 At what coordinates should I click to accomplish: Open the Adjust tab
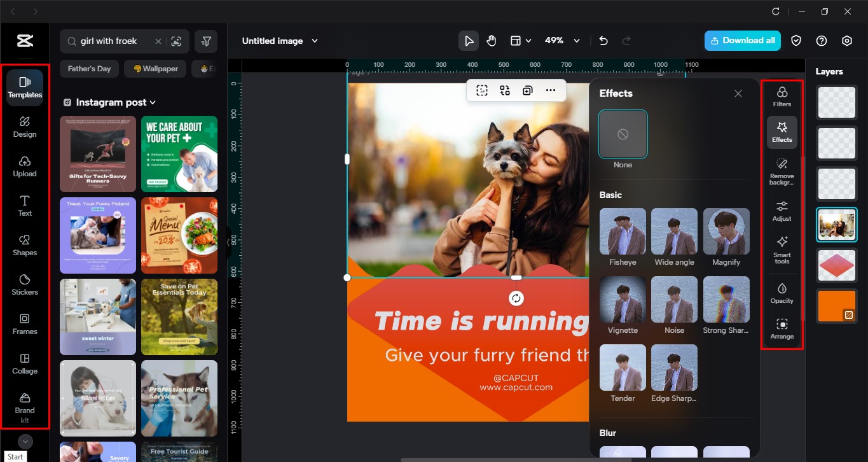(782, 211)
